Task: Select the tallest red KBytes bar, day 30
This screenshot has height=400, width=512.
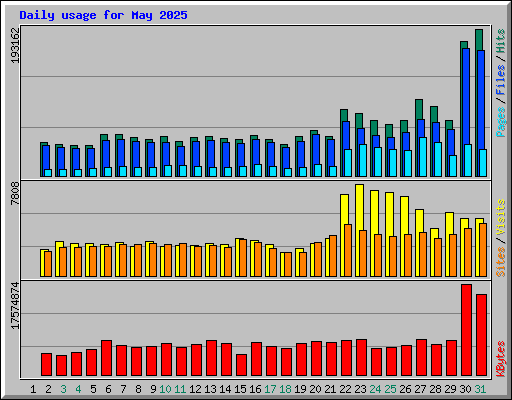Action: (x=466, y=330)
